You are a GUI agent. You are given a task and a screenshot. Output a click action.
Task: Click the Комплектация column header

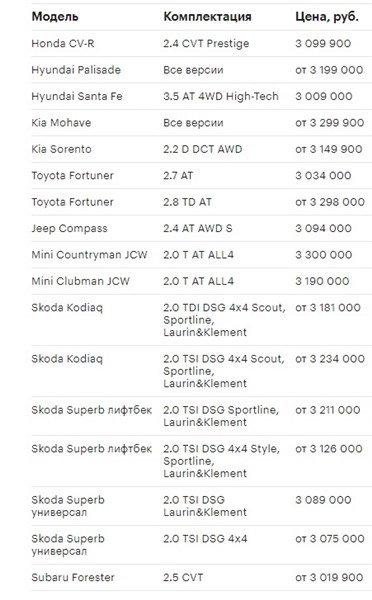pos(207,17)
